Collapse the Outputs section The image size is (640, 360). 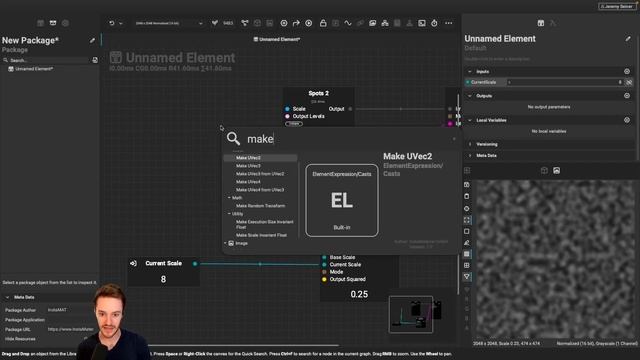pyautogui.click(x=469, y=96)
